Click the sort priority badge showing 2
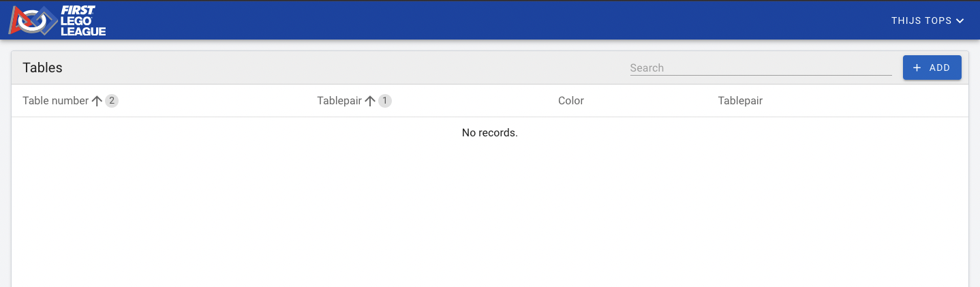Image resolution: width=980 pixels, height=287 pixels. click(112, 101)
